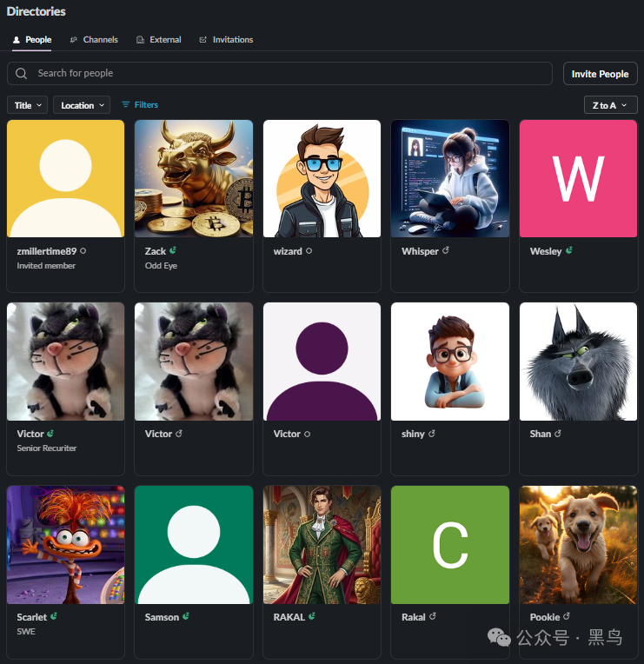Click the status icon next to Pookie

(566, 616)
